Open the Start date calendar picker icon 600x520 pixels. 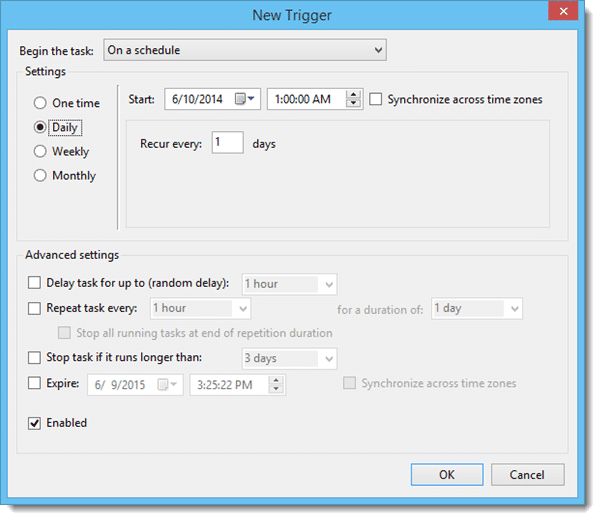[x=245, y=99]
